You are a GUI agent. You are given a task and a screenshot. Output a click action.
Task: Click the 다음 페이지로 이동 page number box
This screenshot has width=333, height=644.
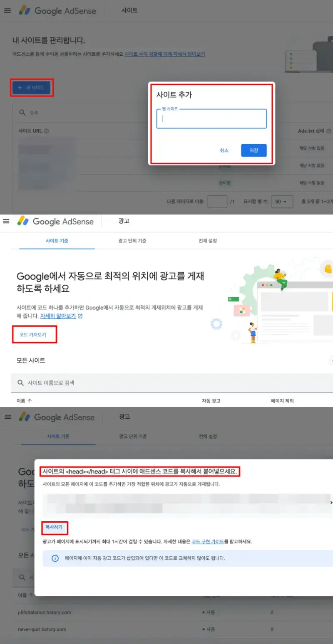[x=217, y=202]
